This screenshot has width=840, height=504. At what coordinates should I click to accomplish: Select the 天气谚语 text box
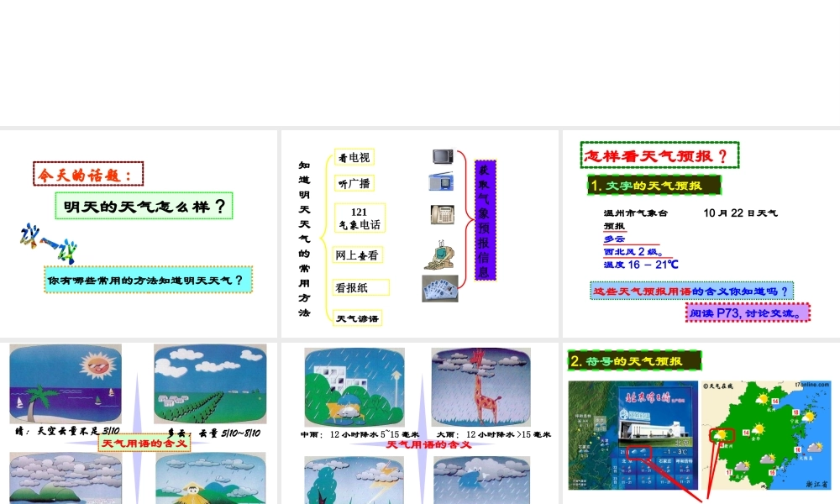(x=357, y=318)
